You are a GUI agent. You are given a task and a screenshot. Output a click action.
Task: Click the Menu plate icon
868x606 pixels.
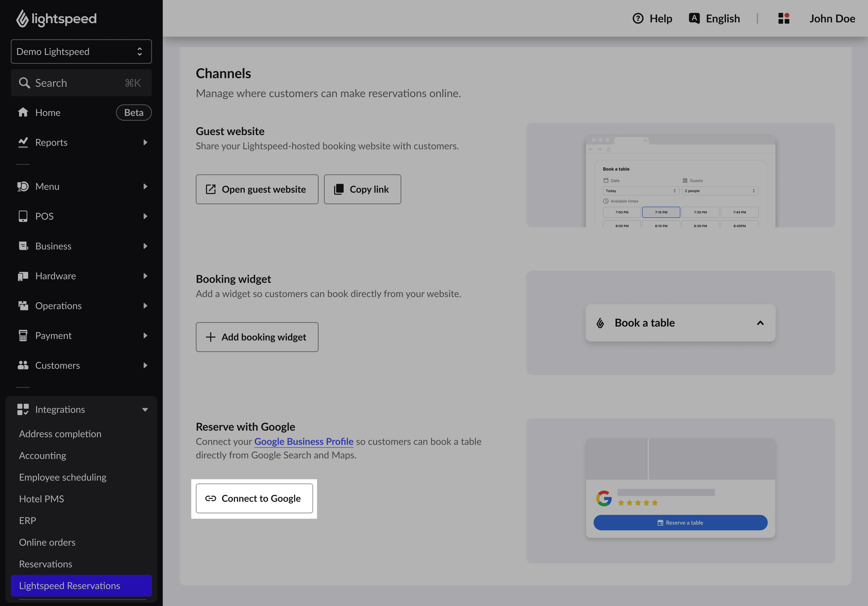coord(23,186)
